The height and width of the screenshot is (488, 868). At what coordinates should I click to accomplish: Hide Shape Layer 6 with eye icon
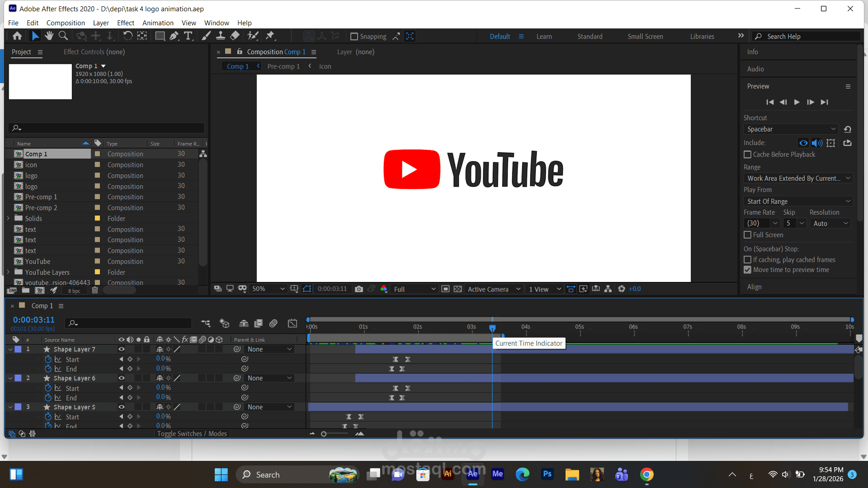tap(122, 378)
